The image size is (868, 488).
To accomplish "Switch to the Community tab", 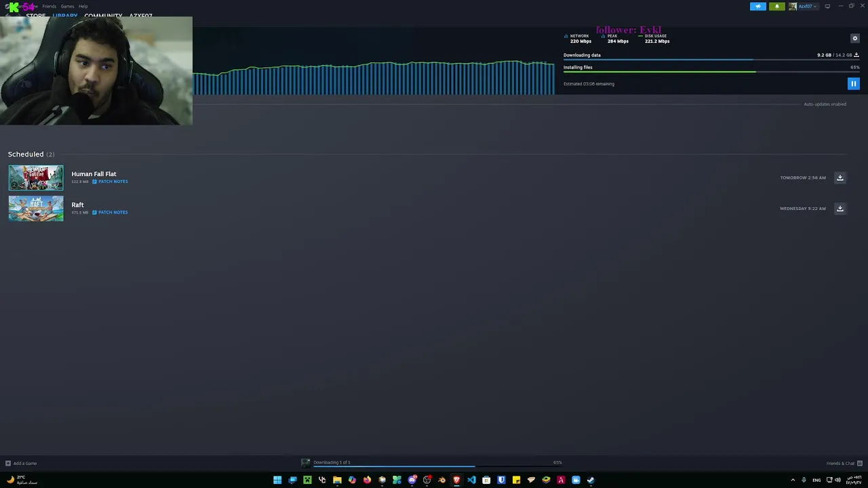I will [103, 16].
